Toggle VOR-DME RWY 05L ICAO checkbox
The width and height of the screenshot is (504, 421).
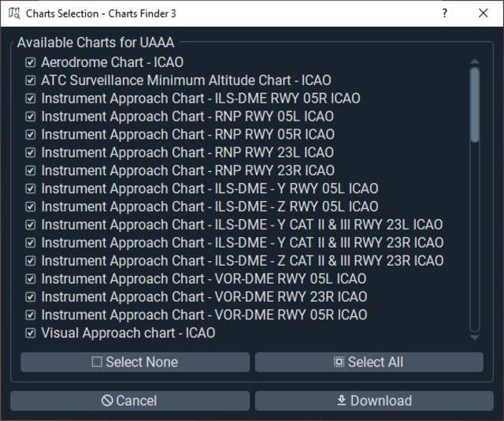(31, 279)
